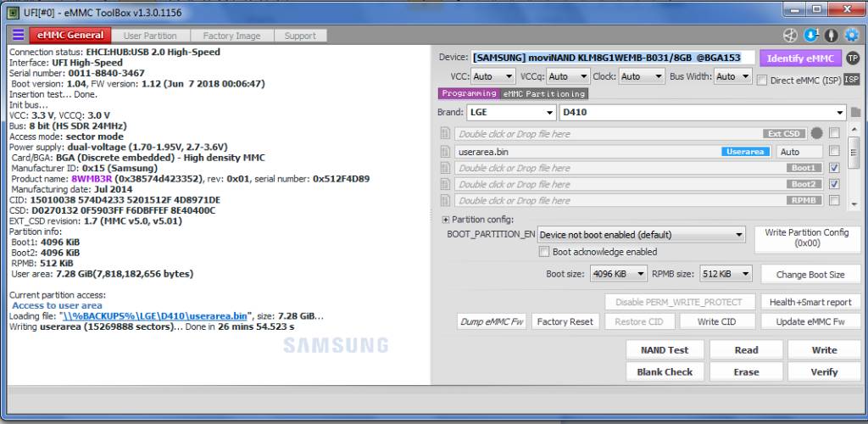This screenshot has height=424, width=868.
Task: Click the userarea.bin file field
Action: (x=614, y=151)
